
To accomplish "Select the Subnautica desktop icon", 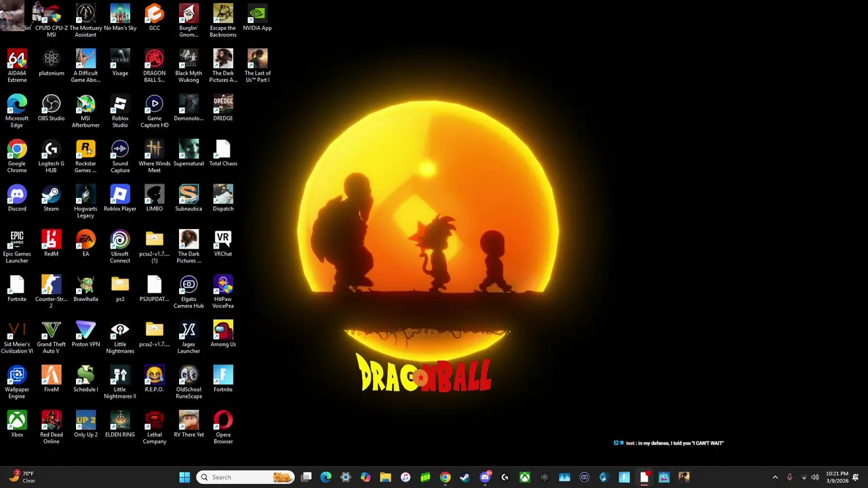I will [x=189, y=199].
